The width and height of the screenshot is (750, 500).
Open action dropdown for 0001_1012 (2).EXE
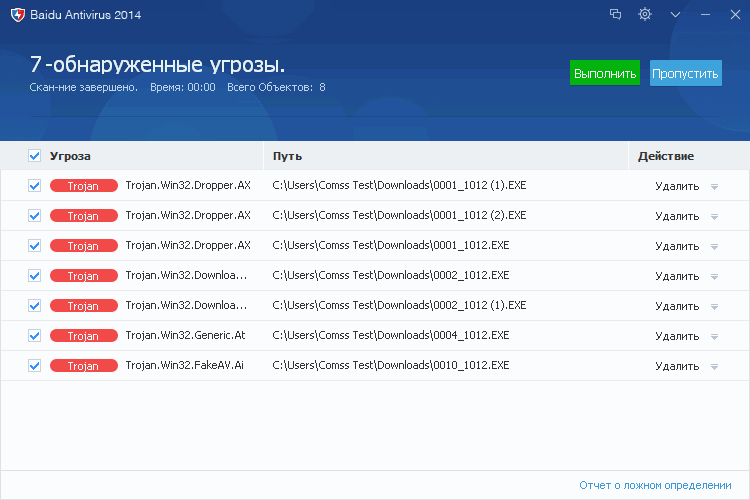tap(714, 217)
